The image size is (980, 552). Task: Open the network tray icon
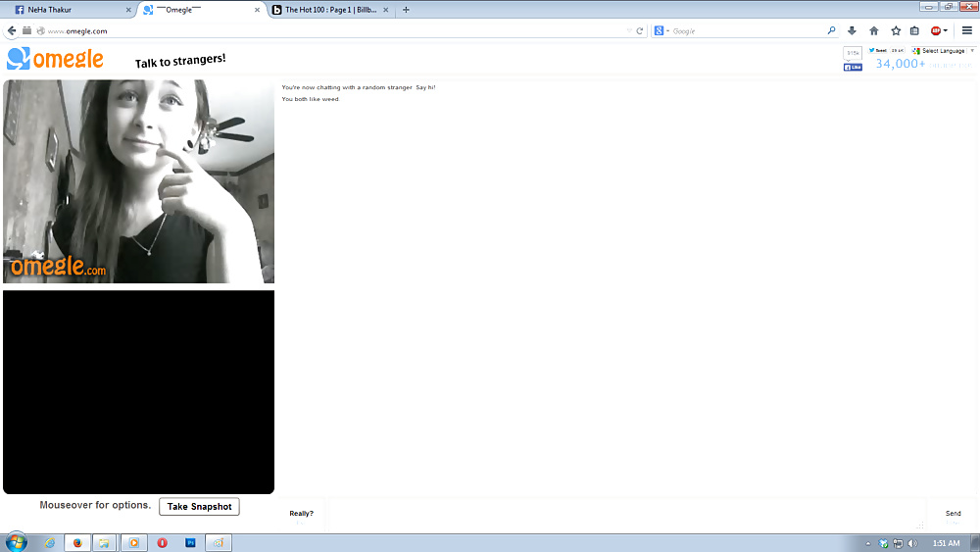[898, 543]
